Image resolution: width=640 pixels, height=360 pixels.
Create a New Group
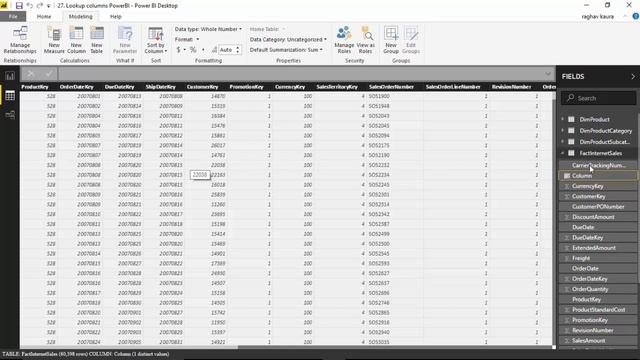391,40
